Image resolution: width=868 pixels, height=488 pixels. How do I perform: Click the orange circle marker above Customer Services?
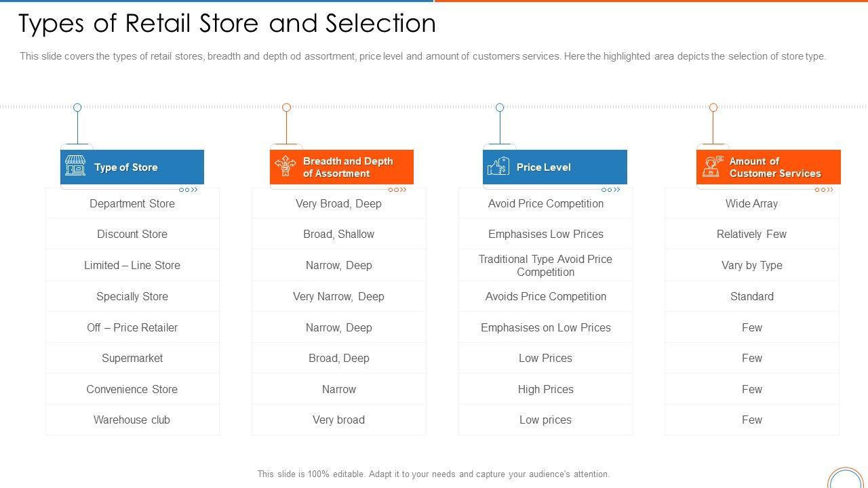tap(713, 107)
